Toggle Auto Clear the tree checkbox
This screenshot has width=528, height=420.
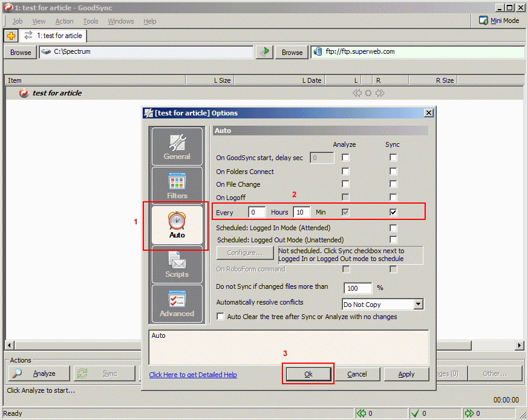click(x=220, y=316)
